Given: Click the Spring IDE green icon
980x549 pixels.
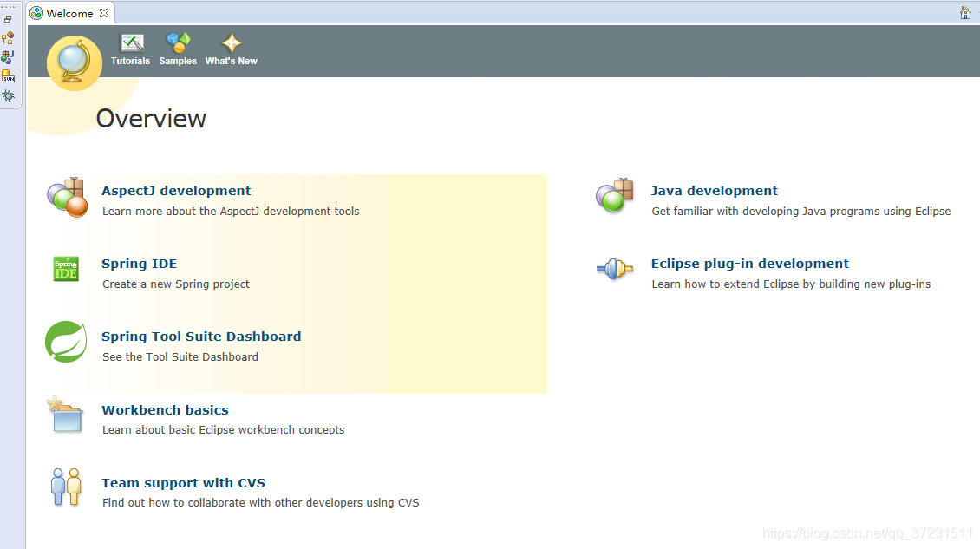Looking at the screenshot, I should (66, 269).
